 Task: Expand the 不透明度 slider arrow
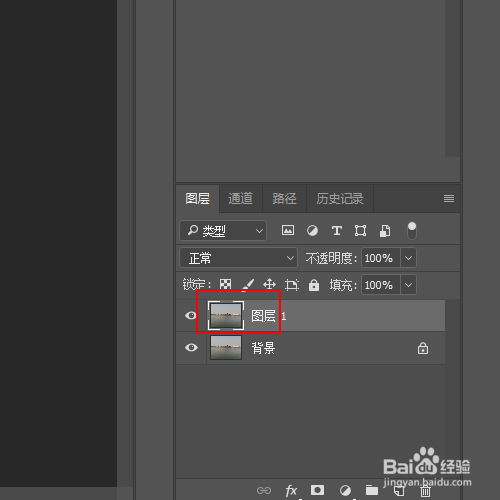click(x=408, y=258)
